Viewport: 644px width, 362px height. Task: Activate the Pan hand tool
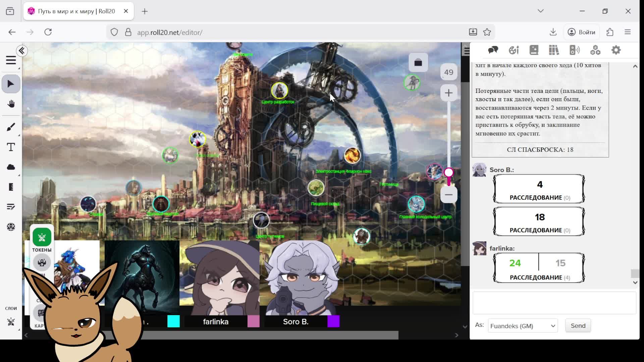pos(11,104)
